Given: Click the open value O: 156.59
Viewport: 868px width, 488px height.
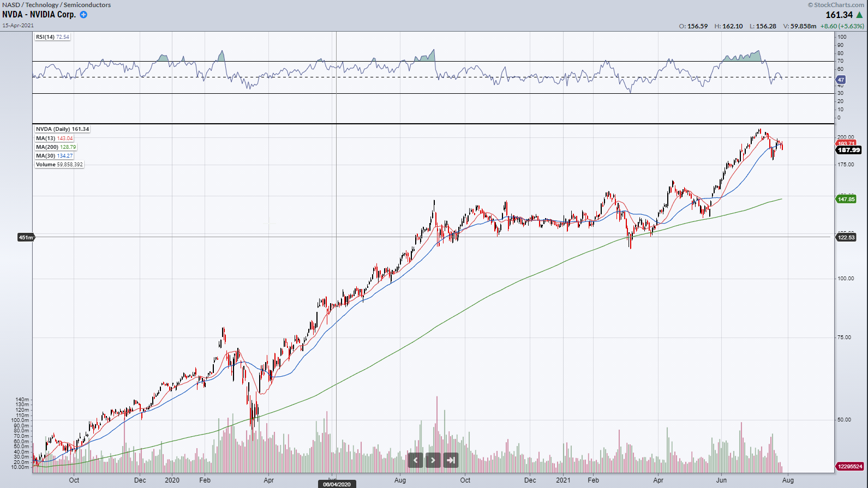Looking at the screenshot, I should 693,26.
